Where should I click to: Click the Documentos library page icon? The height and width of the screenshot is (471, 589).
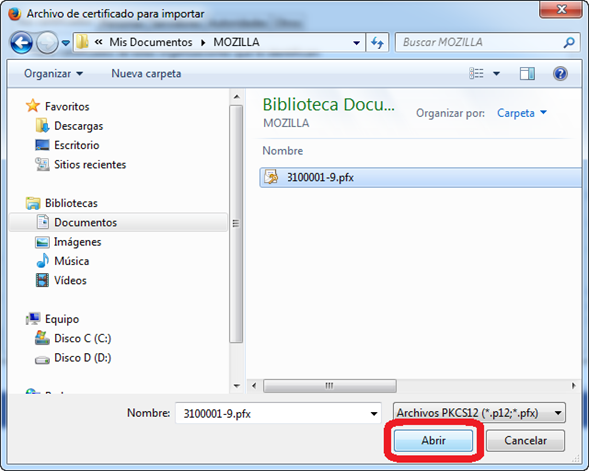[x=42, y=222]
